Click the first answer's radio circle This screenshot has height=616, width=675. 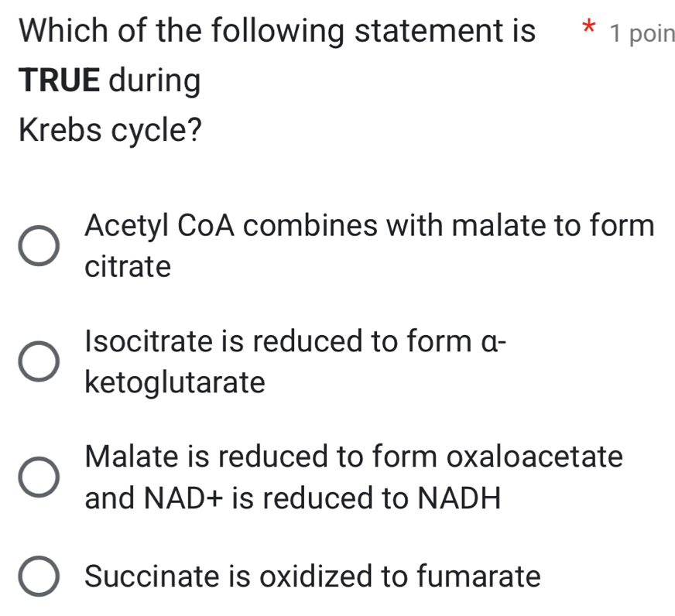[39, 246]
